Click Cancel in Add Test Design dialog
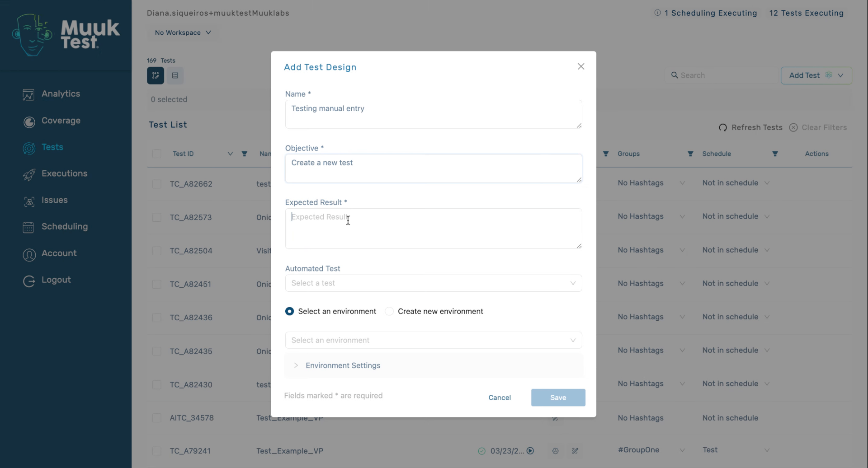Viewport: 868px width, 468px height. pyautogui.click(x=500, y=398)
